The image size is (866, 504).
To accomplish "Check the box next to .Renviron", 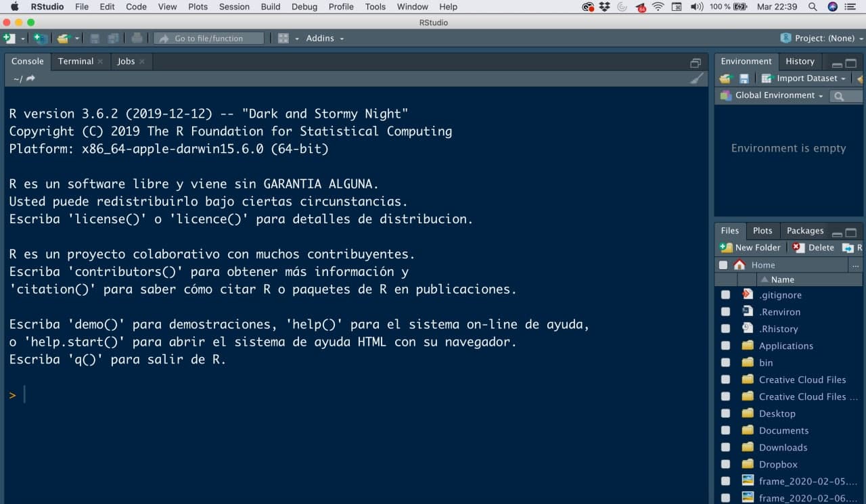I will (x=725, y=312).
